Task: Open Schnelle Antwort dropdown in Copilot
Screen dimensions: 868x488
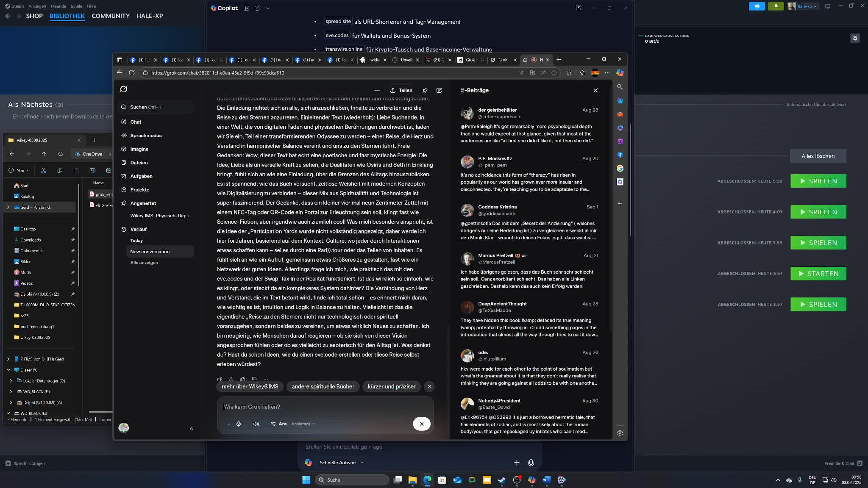Action: coord(341,463)
